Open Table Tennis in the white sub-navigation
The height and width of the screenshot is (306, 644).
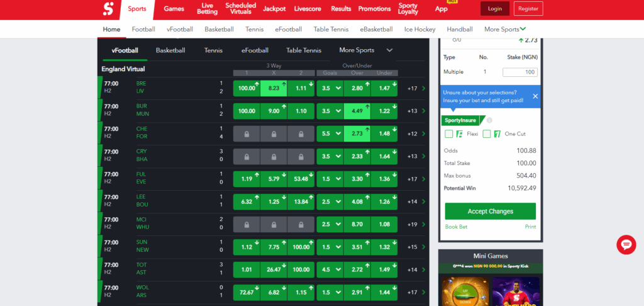[331, 29]
